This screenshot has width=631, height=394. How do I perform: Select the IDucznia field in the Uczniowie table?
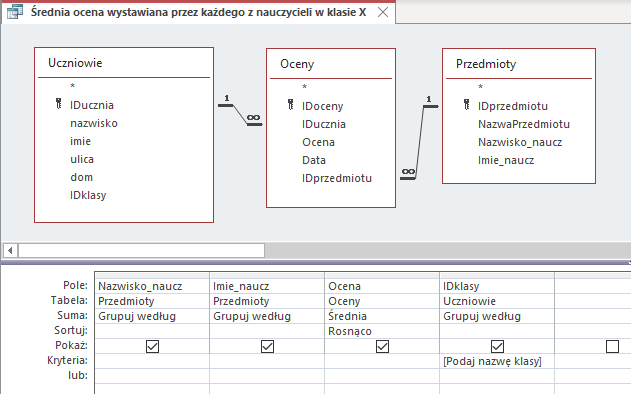[x=92, y=105]
